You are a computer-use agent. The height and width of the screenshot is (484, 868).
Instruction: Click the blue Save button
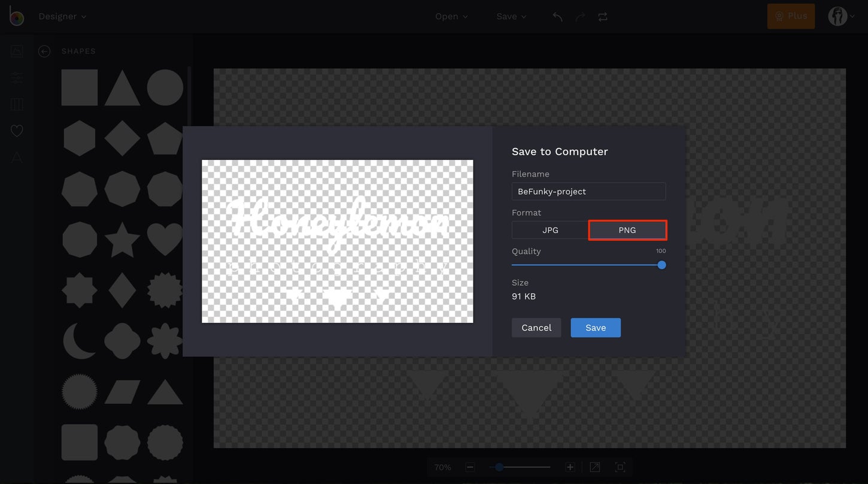click(x=595, y=327)
